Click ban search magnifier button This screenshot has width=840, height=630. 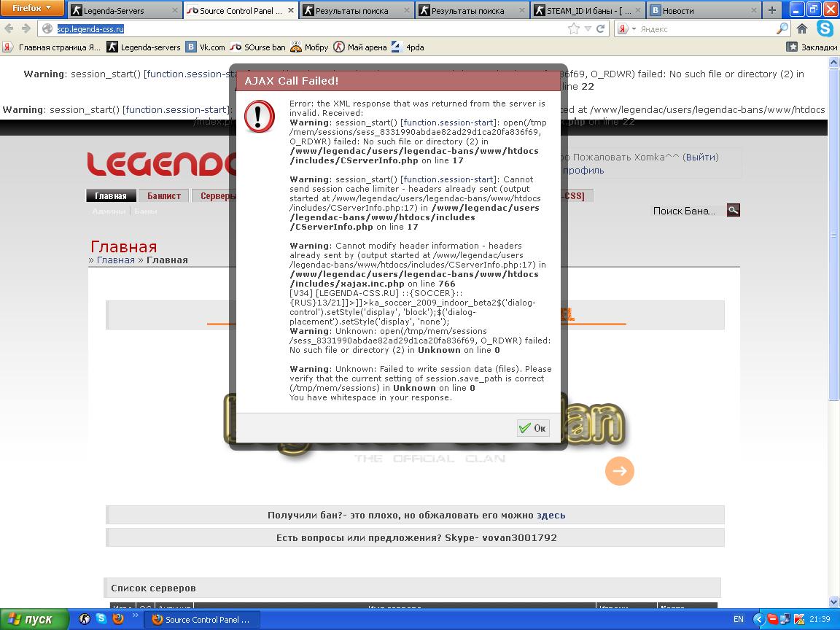coord(734,210)
